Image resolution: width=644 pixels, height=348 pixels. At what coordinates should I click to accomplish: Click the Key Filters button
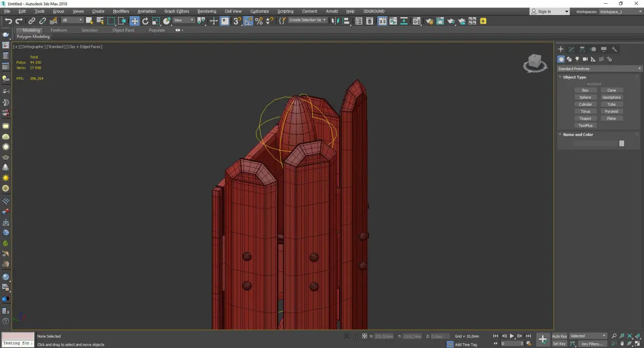click(591, 344)
